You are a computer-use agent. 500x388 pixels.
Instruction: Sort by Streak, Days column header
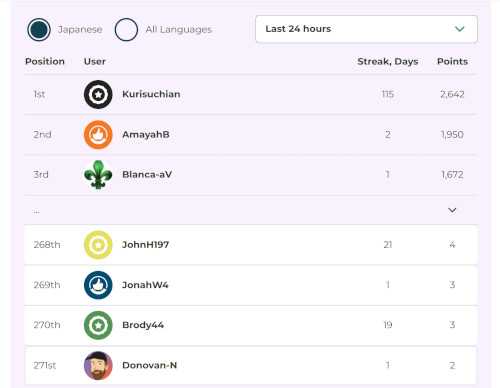tap(388, 61)
